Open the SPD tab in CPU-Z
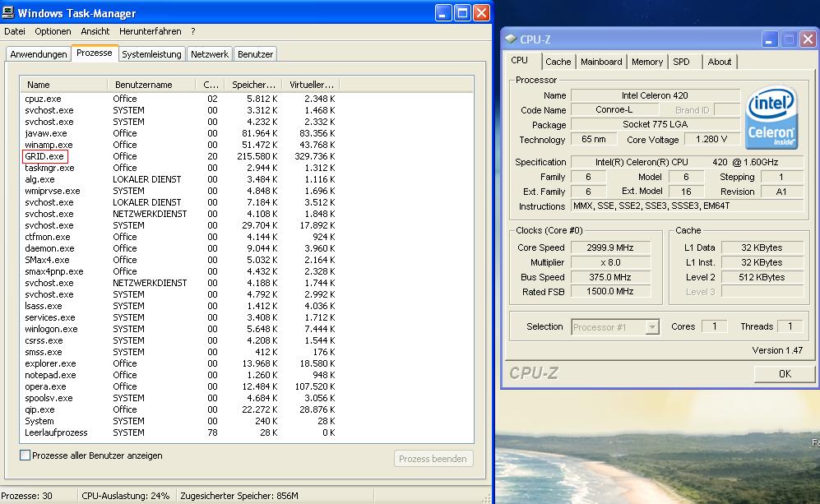The width and height of the screenshot is (820, 504). tap(682, 62)
